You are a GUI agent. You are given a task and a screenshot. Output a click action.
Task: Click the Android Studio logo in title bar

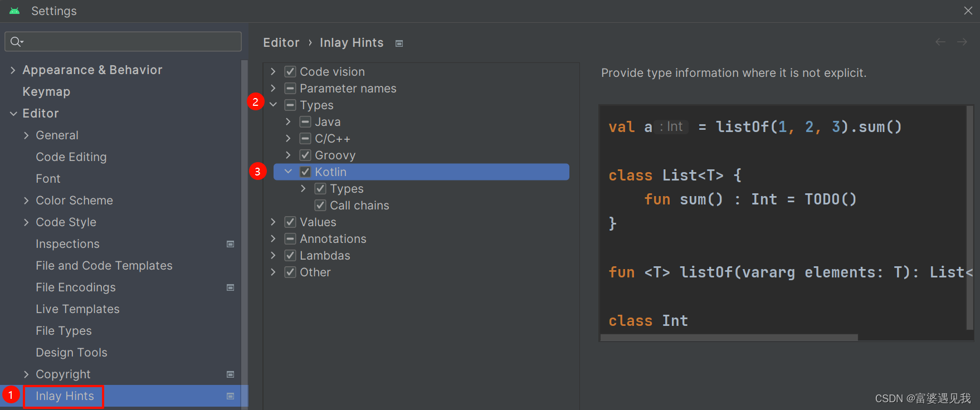click(14, 11)
